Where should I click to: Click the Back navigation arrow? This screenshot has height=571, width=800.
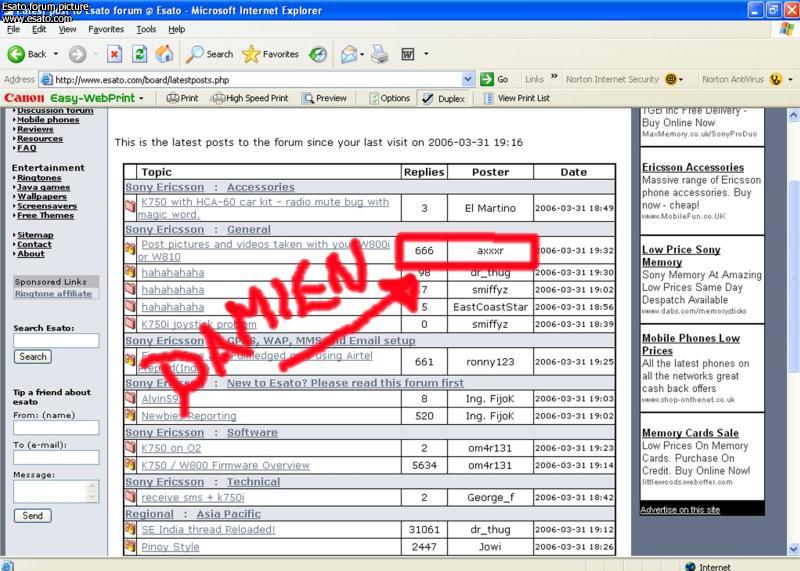[16, 54]
